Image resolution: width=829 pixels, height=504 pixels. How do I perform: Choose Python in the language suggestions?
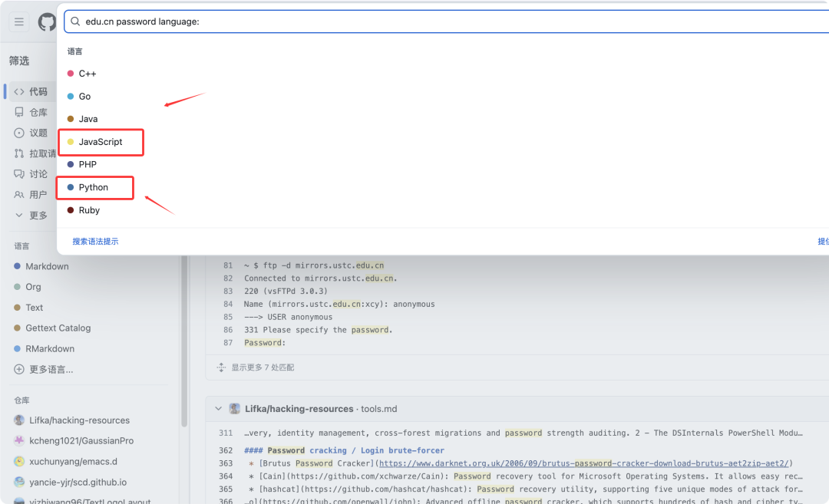pyautogui.click(x=93, y=187)
